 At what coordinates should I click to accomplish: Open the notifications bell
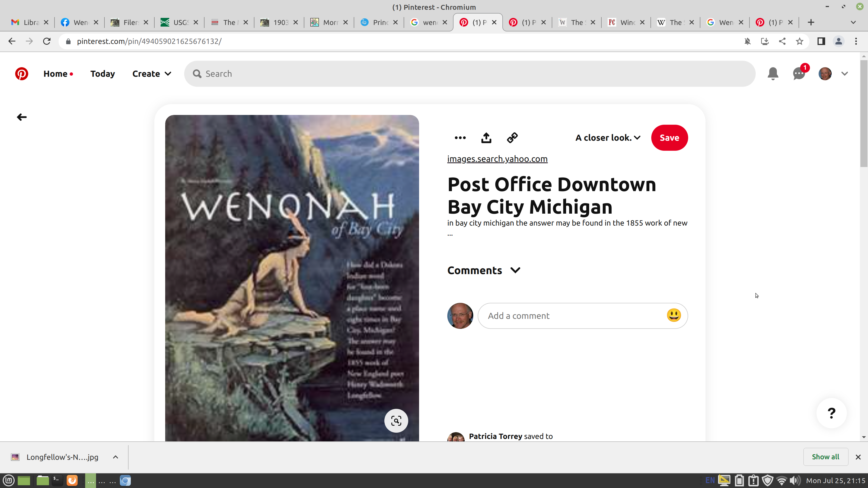773,74
